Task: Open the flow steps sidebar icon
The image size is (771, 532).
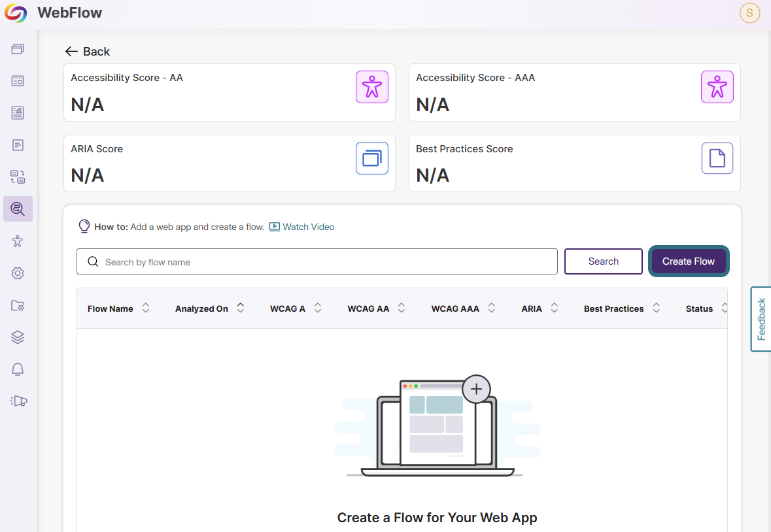Action: pos(18,177)
